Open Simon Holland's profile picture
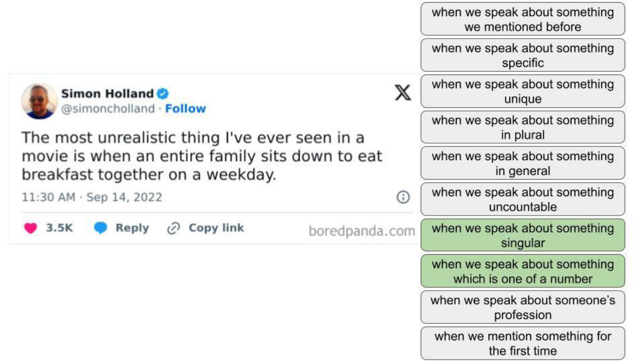 tap(39, 101)
